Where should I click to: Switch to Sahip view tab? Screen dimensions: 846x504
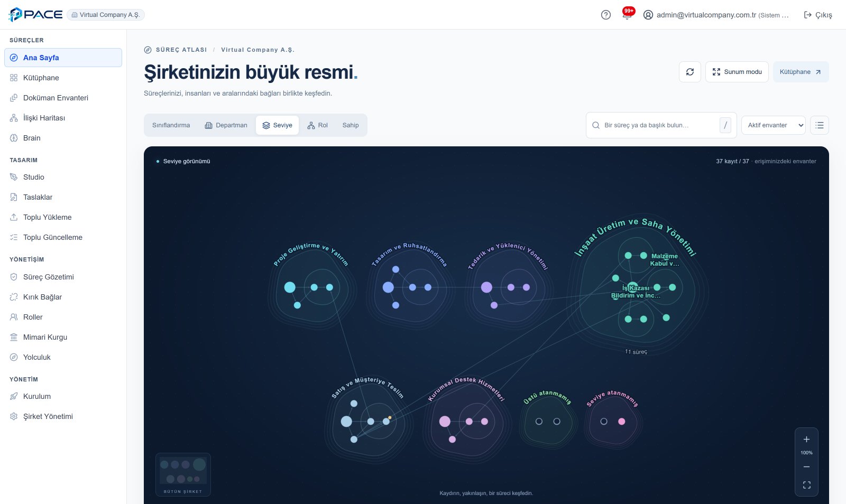tap(351, 125)
